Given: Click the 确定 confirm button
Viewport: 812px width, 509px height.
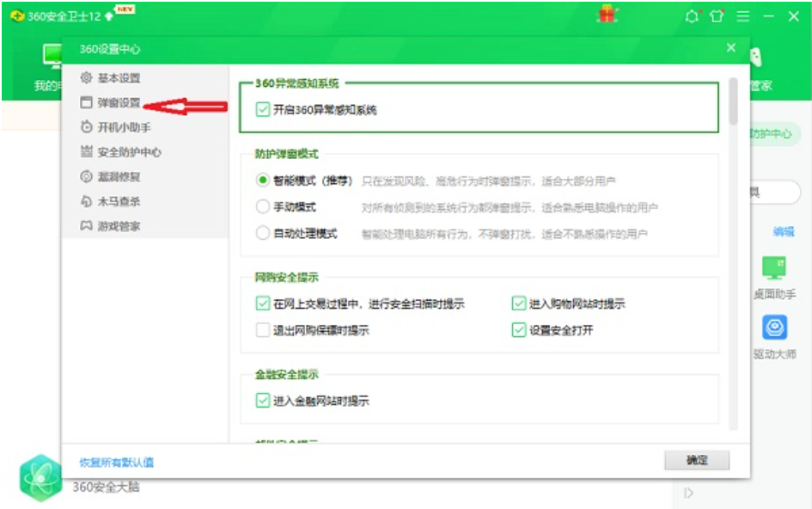Looking at the screenshot, I should 696,460.
